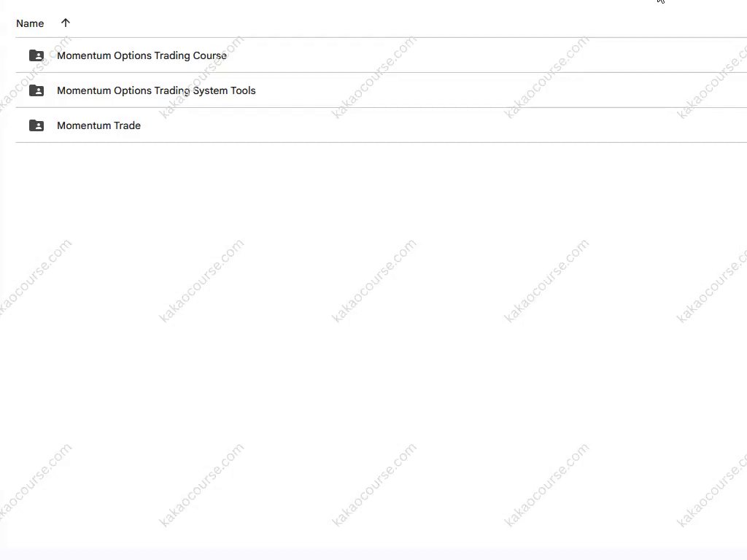Image resolution: width=747 pixels, height=560 pixels.
Task: Open the Momentum Options Trading Course folder name
Action: click(x=142, y=55)
